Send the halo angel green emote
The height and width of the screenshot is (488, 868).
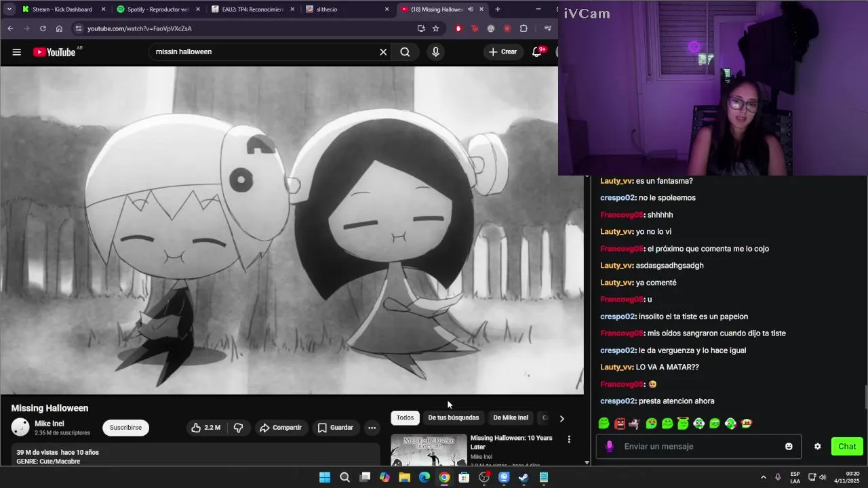coord(683,424)
